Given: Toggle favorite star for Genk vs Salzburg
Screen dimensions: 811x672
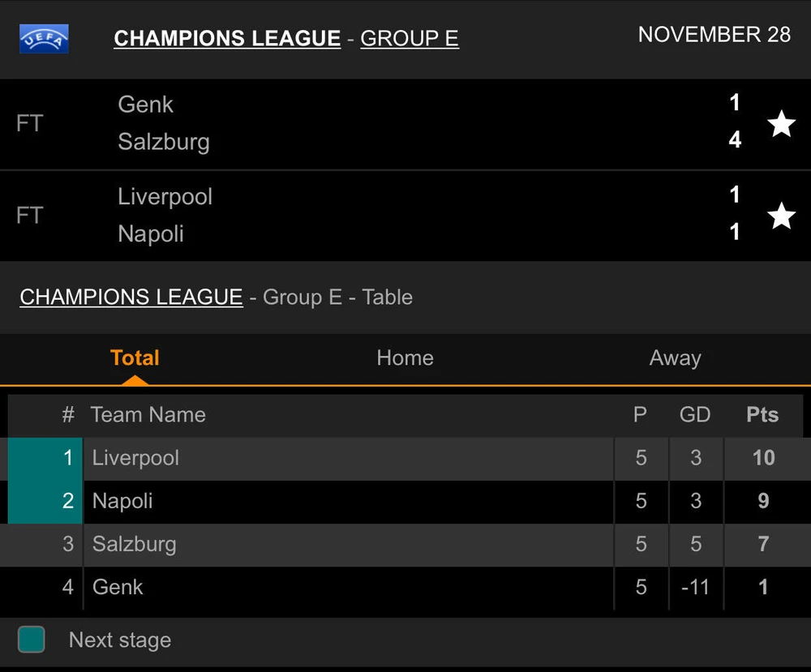Looking at the screenshot, I should click(x=781, y=124).
